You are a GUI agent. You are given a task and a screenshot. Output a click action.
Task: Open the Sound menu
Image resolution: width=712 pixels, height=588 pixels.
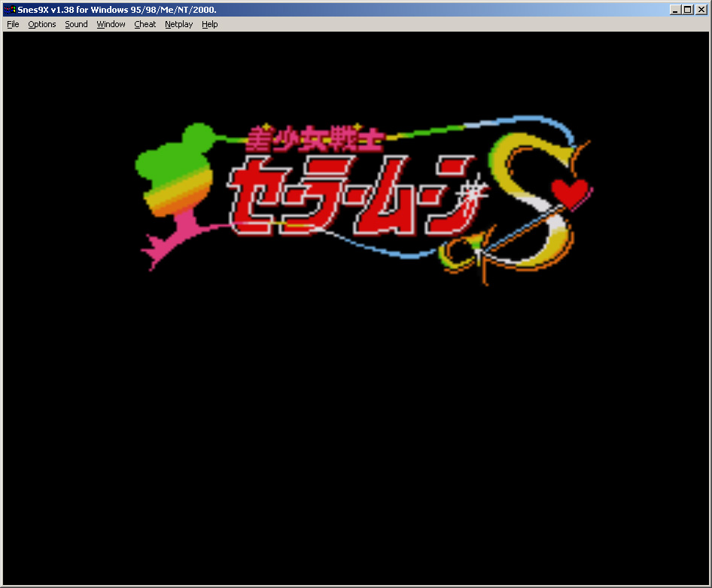[x=76, y=24]
